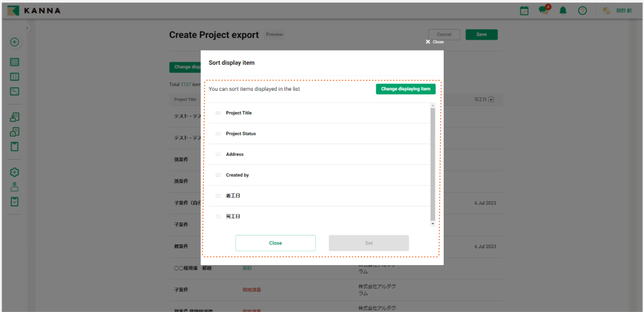Image resolution: width=644 pixels, height=312 pixels.
Task: Click the scroll down arrow in list
Action: 432,224
